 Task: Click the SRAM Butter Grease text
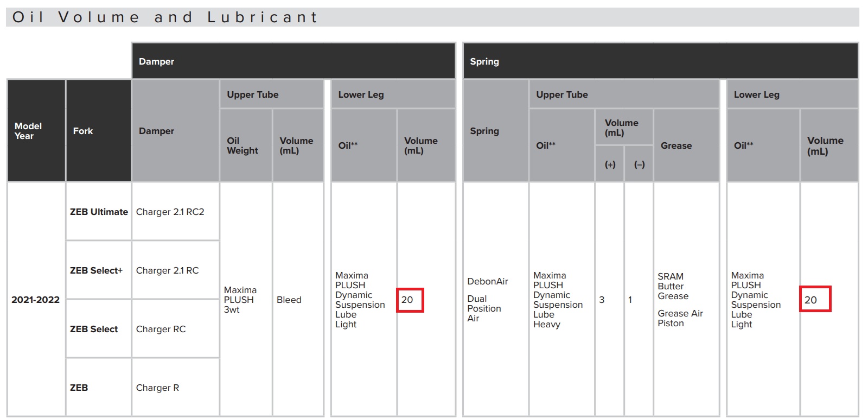click(x=673, y=286)
